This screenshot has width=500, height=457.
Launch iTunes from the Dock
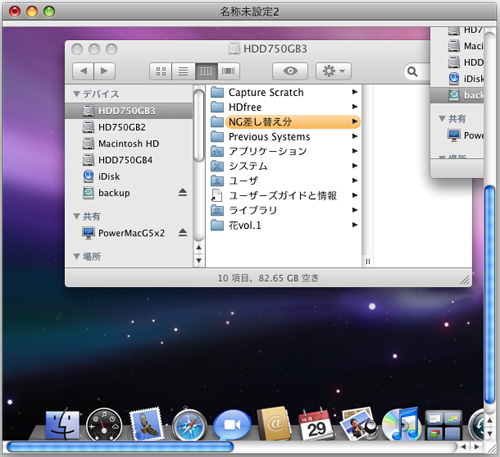click(x=401, y=424)
